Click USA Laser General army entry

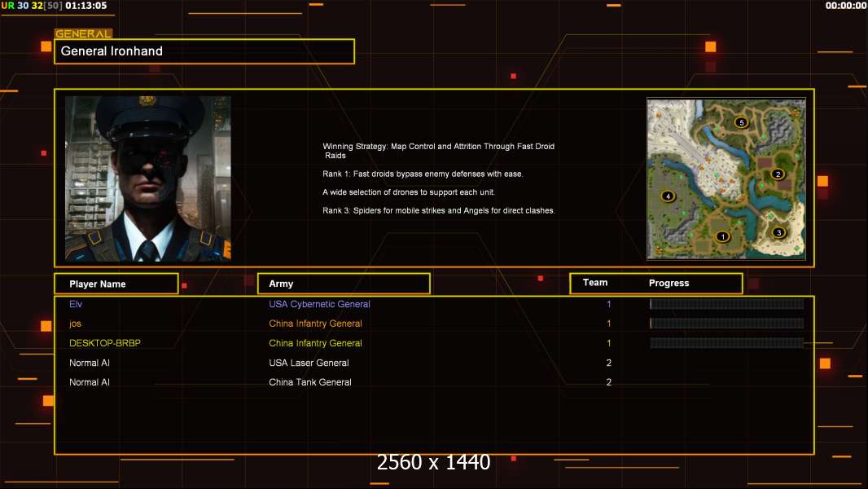click(309, 363)
